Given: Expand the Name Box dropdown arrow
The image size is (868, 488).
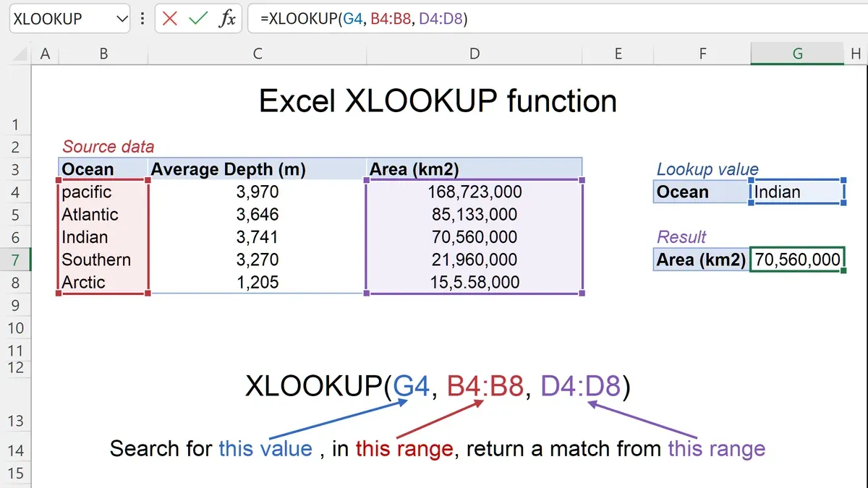Looking at the screenshot, I should tap(122, 20).
